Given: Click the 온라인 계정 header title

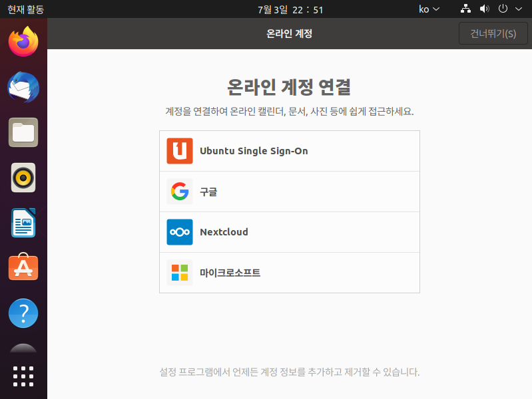Looking at the screenshot, I should pyautogui.click(x=289, y=33).
